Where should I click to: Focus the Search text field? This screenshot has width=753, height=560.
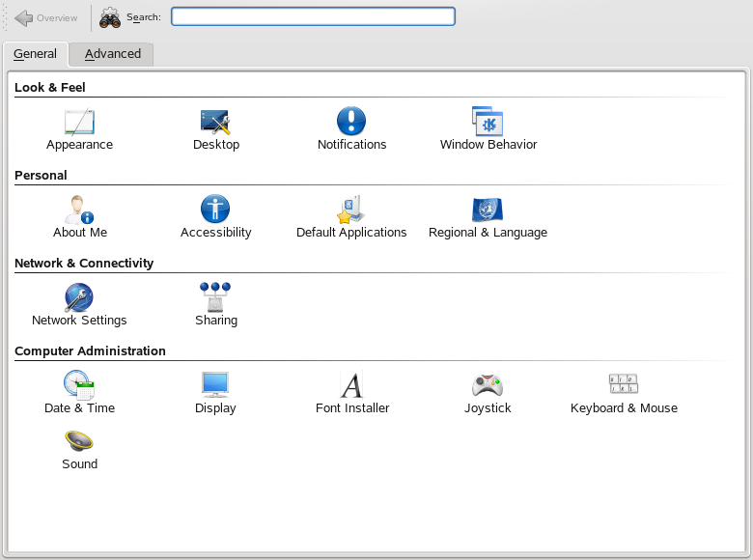pos(312,16)
